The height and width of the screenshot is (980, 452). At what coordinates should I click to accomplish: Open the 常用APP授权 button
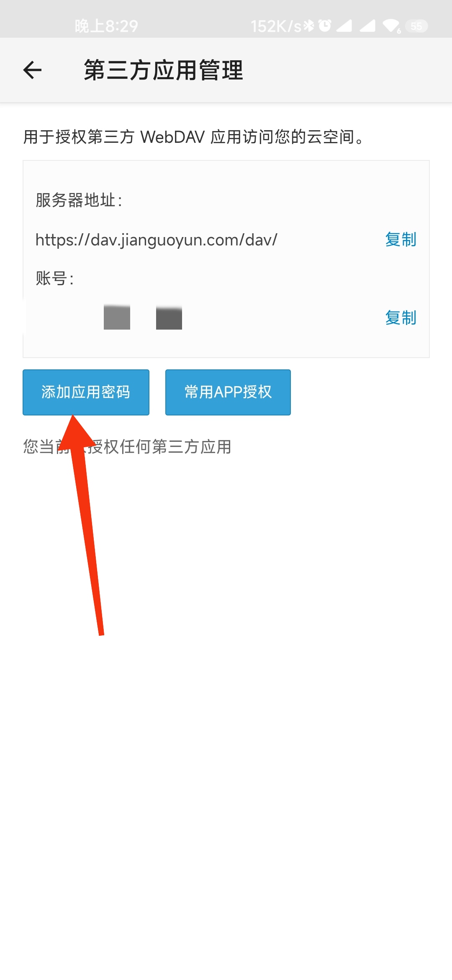click(x=228, y=392)
